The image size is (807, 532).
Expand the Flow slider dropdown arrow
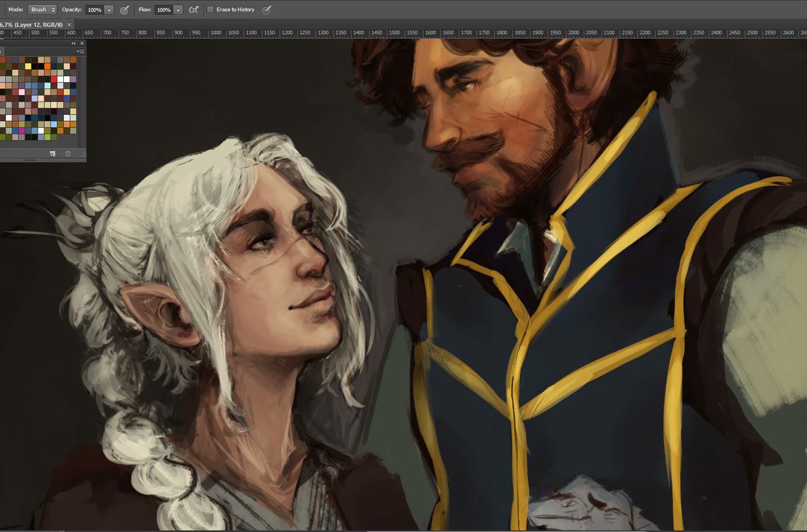click(x=178, y=10)
